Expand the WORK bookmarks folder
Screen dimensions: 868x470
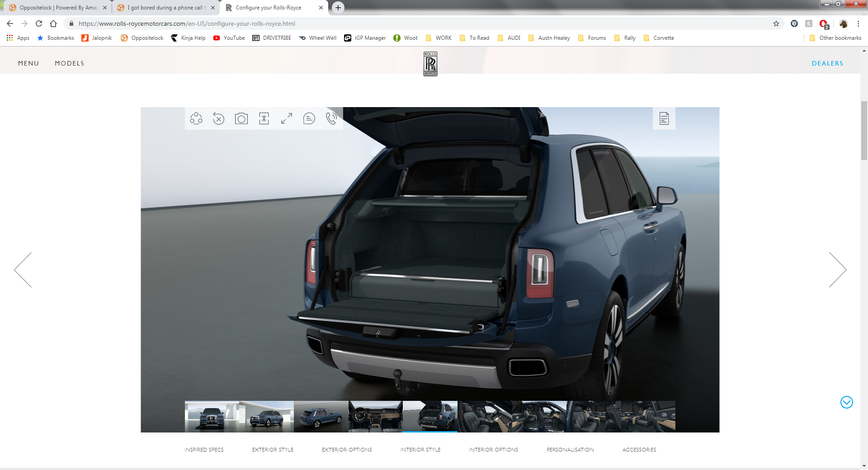[x=439, y=38]
